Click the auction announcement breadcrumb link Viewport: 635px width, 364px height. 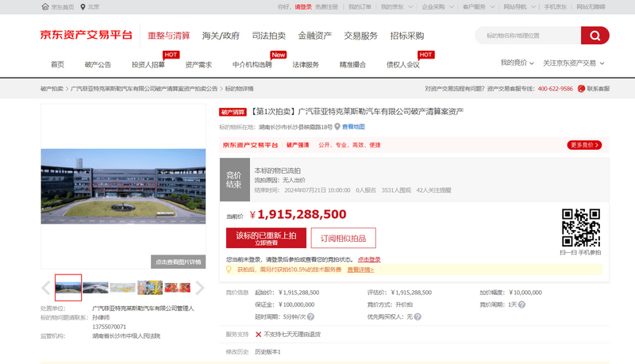144,89
